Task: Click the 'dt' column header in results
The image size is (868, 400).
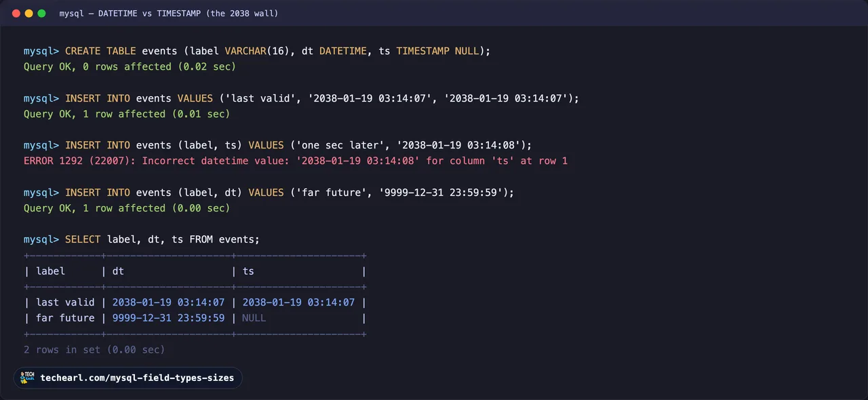Action: pos(118,271)
